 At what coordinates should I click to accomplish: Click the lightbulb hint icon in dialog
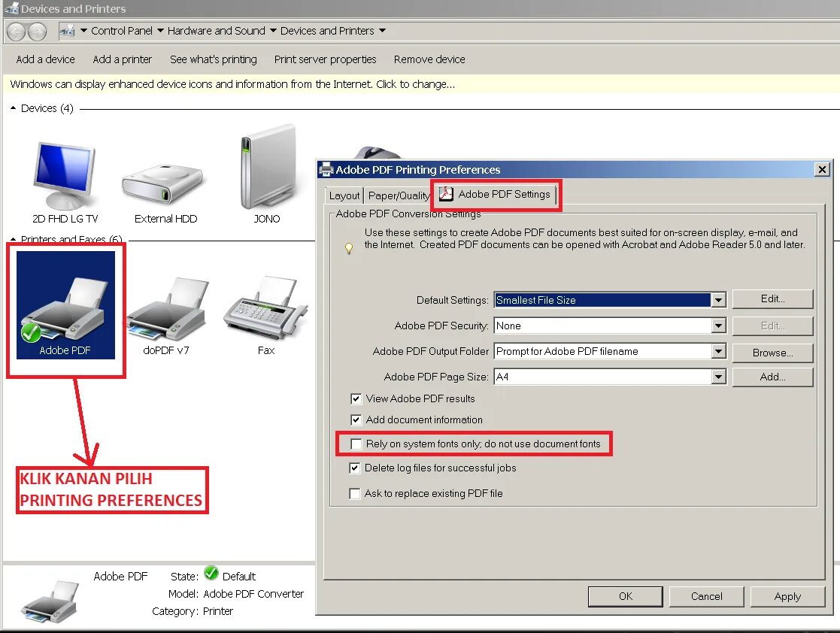point(349,248)
